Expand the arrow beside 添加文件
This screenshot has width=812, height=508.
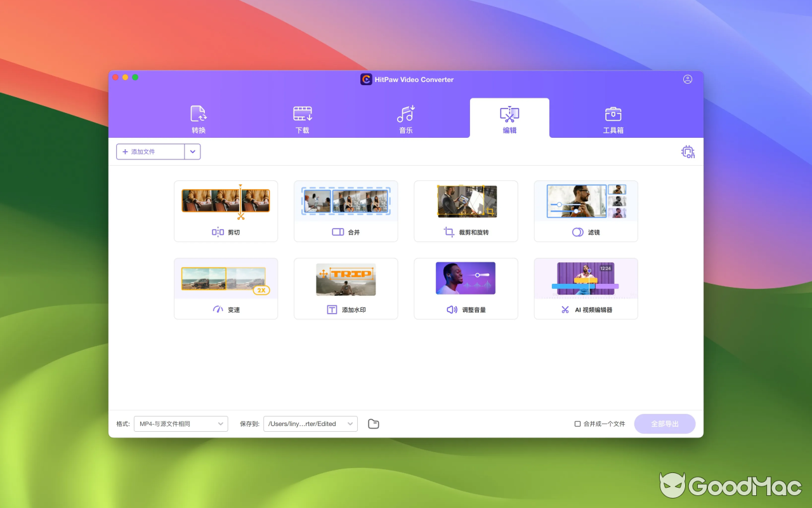[x=193, y=152]
